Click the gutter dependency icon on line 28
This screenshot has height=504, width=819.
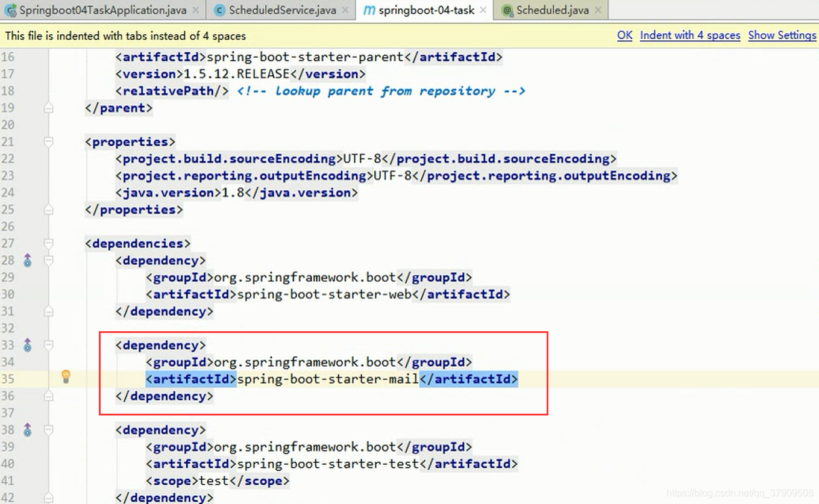(27, 261)
